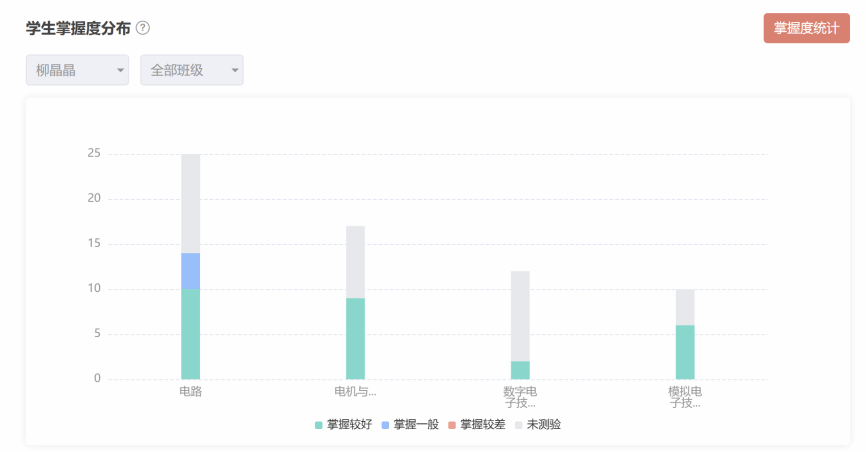Click the green segment of the 电路 bar
Viewport: 866px width, 452px height.
coord(190,334)
